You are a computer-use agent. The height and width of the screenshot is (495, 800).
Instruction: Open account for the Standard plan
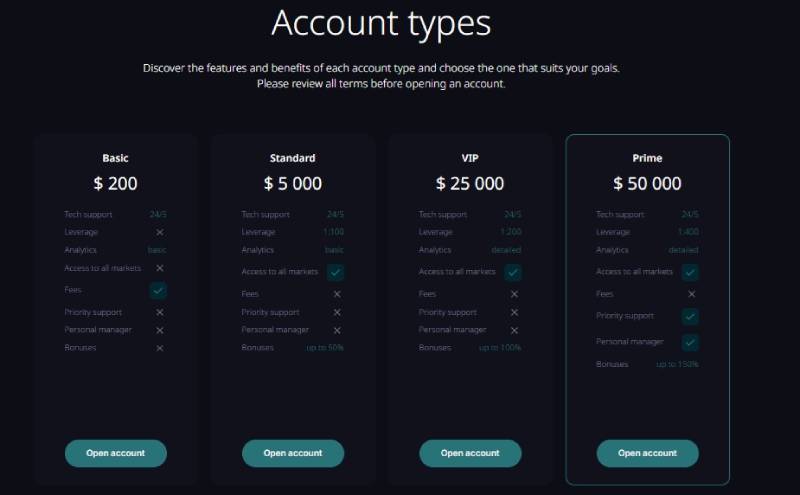point(293,453)
